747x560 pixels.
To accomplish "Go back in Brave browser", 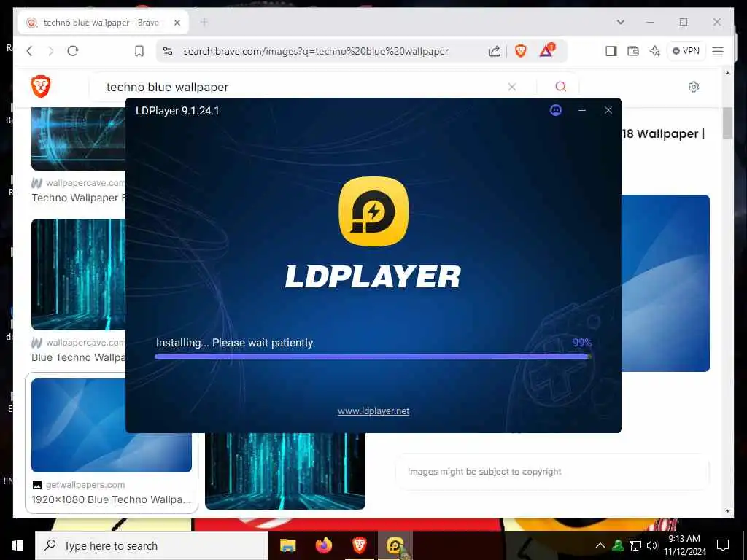I will 29,51.
